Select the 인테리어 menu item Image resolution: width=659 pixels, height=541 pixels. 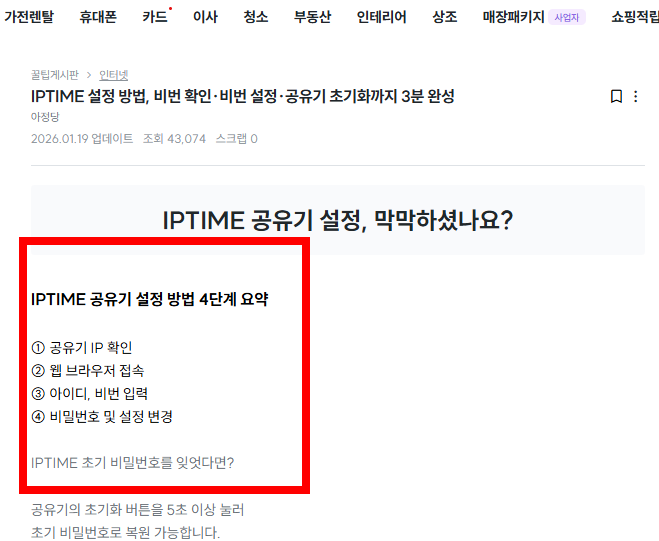click(x=382, y=16)
